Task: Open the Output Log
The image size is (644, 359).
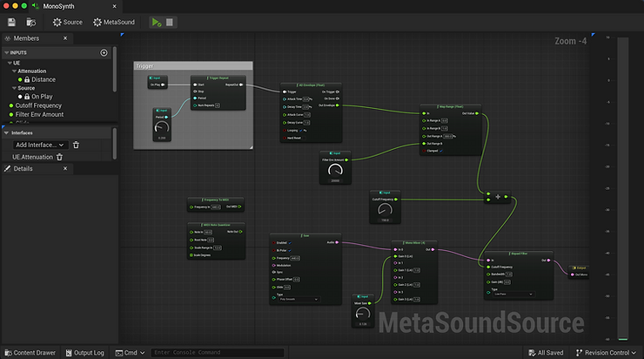Action: pyautogui.click(x=85, y=353)
